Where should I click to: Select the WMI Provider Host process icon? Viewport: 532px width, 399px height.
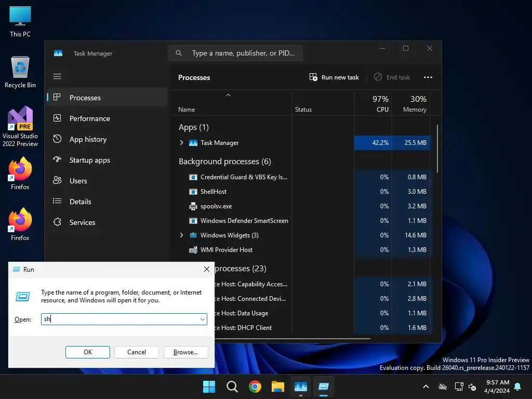[x=193, y=250]
